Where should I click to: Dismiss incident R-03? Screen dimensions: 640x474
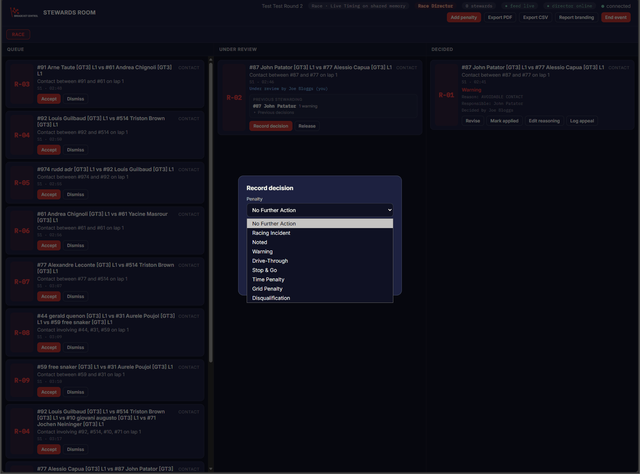coord(76,99)
